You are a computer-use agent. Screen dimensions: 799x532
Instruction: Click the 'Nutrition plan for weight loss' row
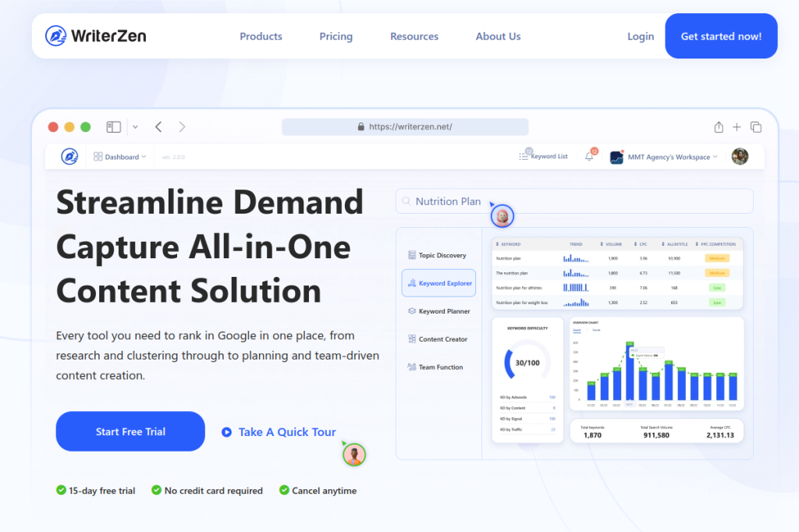[617, 303]
